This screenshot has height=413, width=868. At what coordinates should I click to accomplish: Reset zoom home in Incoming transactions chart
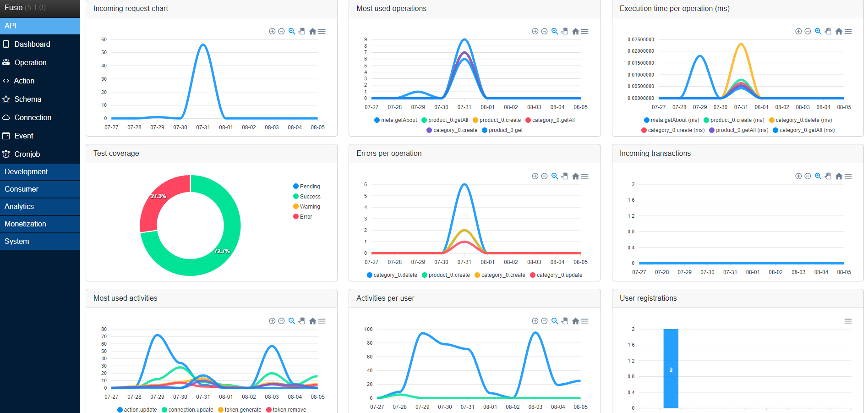coord(839,176)
